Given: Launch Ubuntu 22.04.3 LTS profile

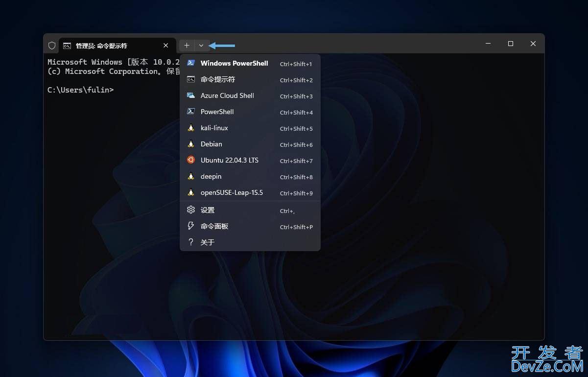Looking at the screenshot, I should tap(250, 160).
